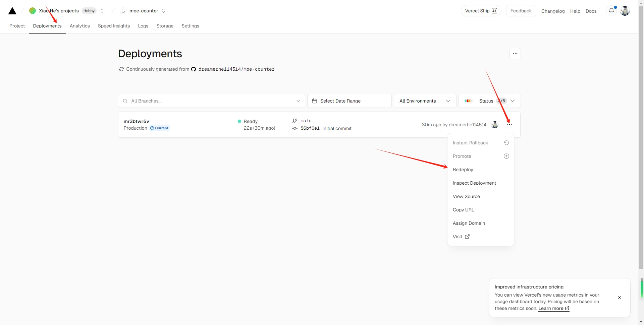Click the All Branches search field
This screenshot has height=325, width=644.
tap(211, 101)
